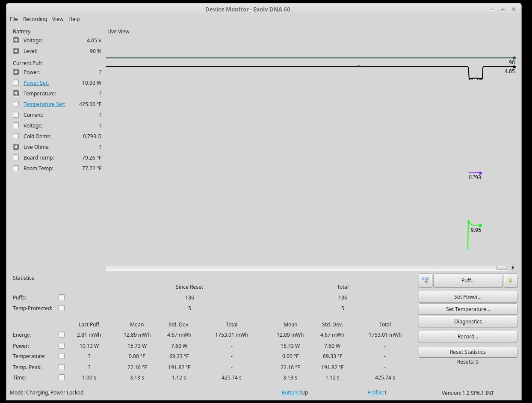This screenshot has width=532, height=403.
Task: Click the device button emulator icon beside Puff
Action: pyautogui.click(x=425, y=281)
